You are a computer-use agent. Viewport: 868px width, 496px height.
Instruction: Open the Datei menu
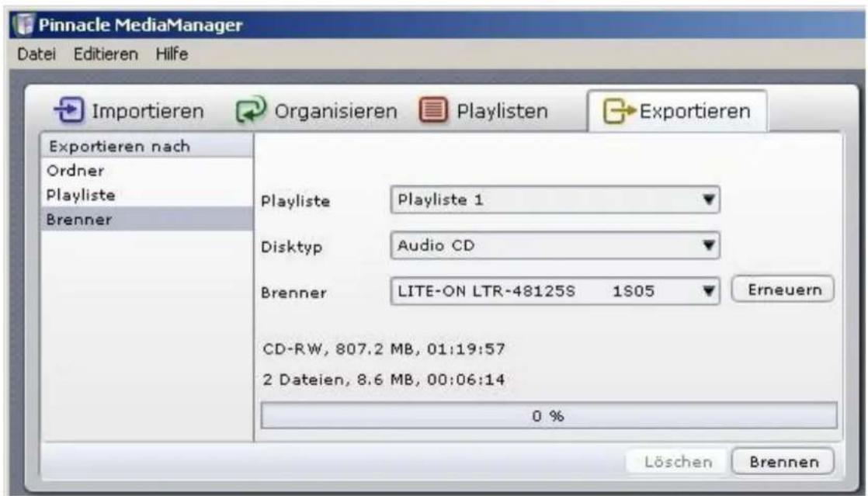(36, 54)
